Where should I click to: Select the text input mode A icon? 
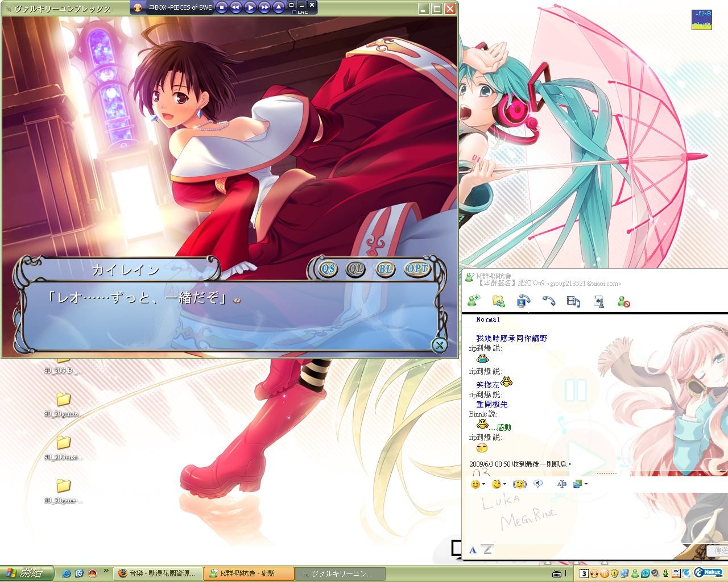tap(473, 550)
